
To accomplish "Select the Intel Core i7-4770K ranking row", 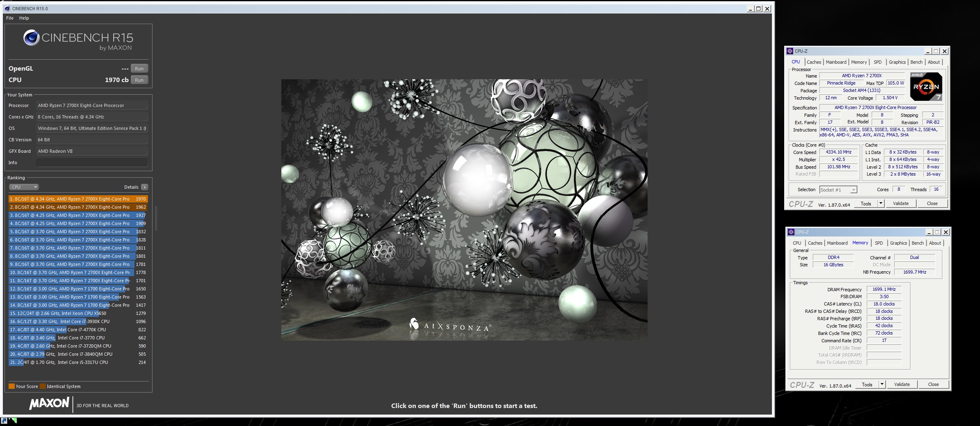I will coord(78,330).
